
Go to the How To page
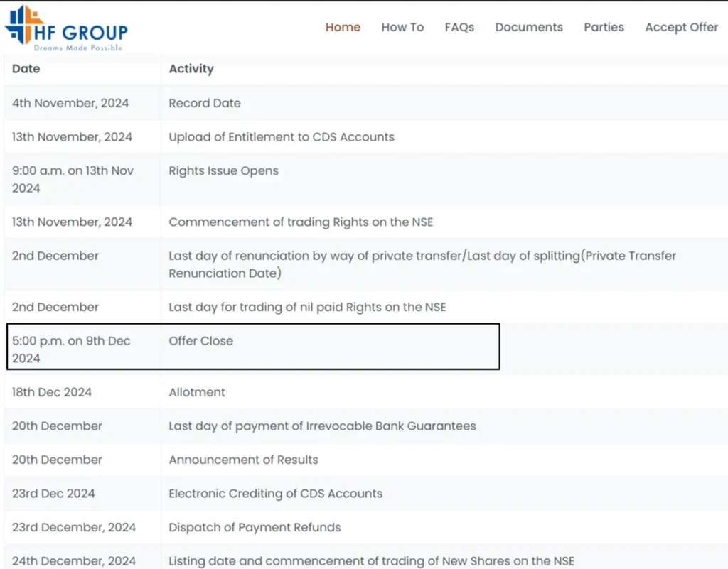[x=402, y=27]
